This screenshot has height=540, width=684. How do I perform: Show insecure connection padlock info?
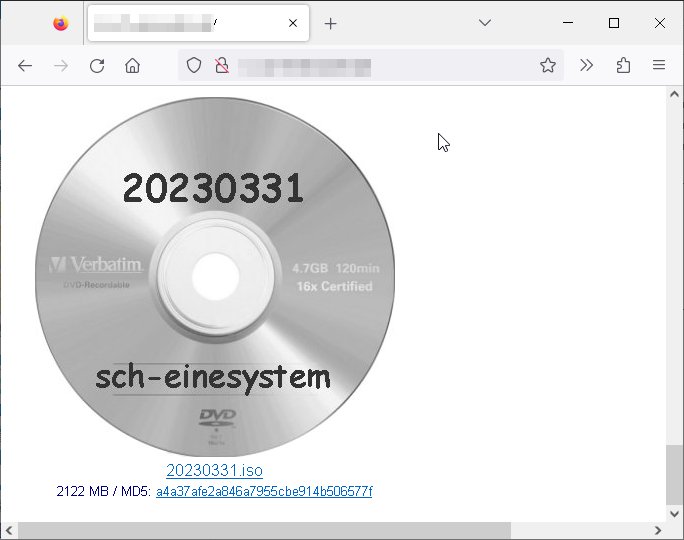tap(222, 65)
